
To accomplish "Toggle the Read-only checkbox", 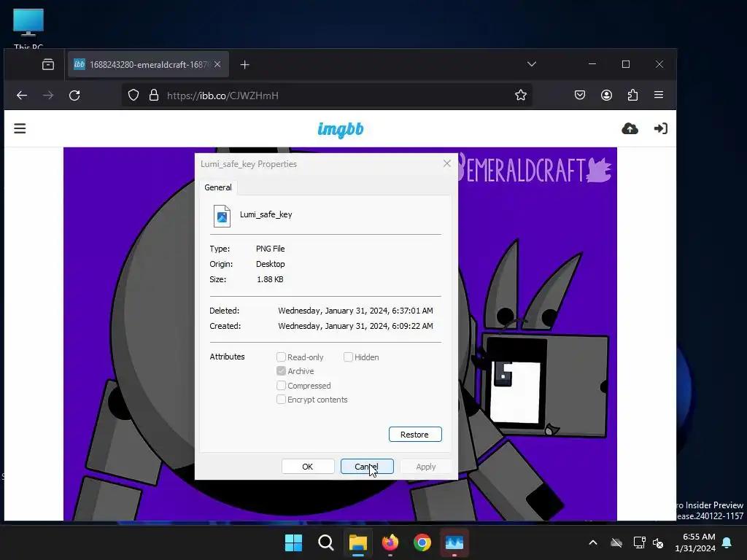I will tap(281, 357).
